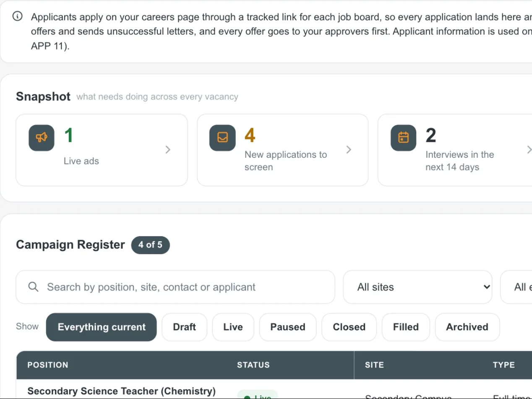The height and width of the screenshot is (399, 532).
Task: Click the Snapshot heading
Action: pos(43,96)
